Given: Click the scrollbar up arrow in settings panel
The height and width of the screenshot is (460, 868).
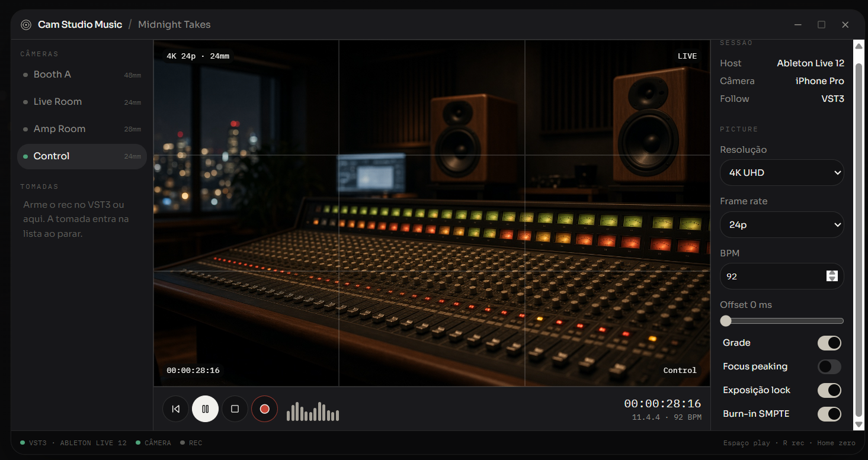Looking at the screenshot, I should point(859,46).
